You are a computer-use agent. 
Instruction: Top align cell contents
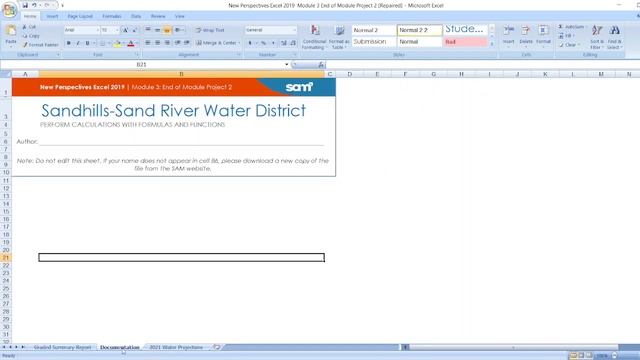click(148, 30)
